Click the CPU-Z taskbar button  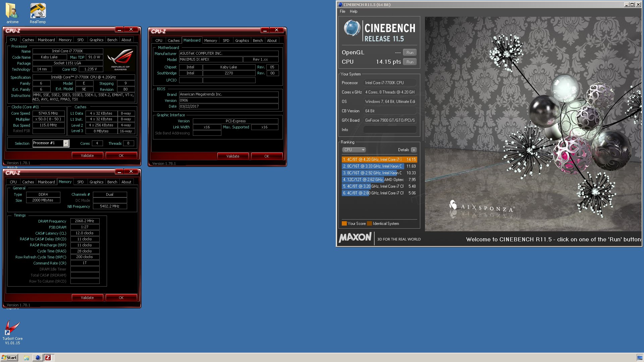tap(48, 358)
